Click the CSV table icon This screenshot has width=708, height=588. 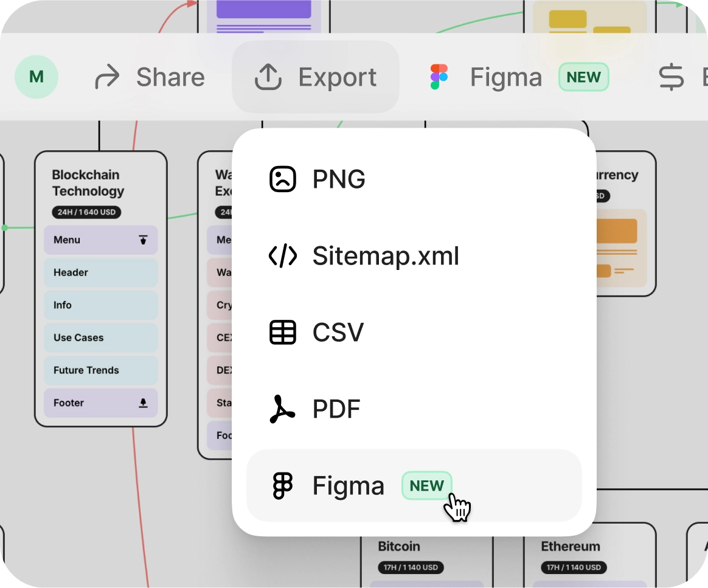(282, 332)
